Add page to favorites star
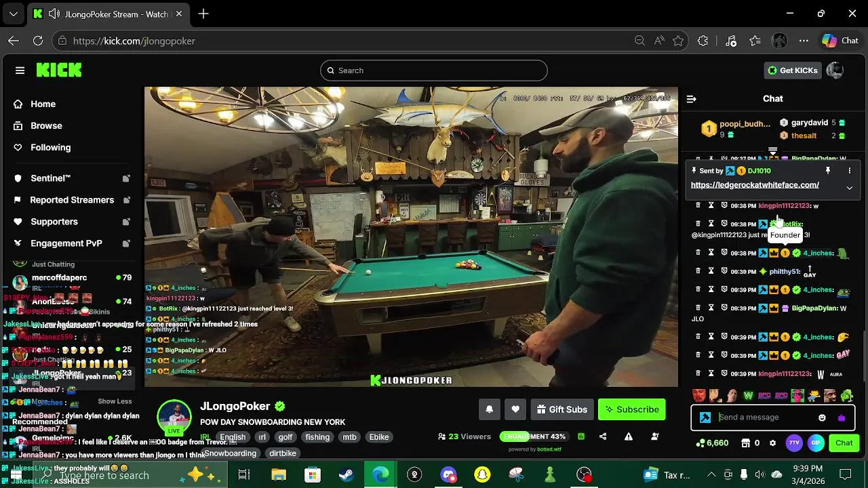The width and height of the screenshot is (868, 488). point(678,41)
